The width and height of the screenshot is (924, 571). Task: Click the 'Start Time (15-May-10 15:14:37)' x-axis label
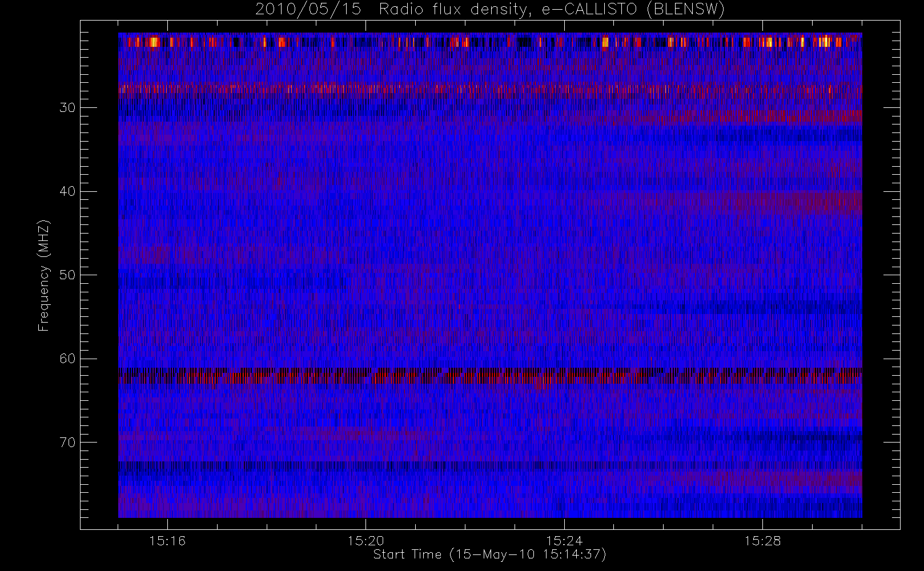pyautogui.click(x=490, y=554)
